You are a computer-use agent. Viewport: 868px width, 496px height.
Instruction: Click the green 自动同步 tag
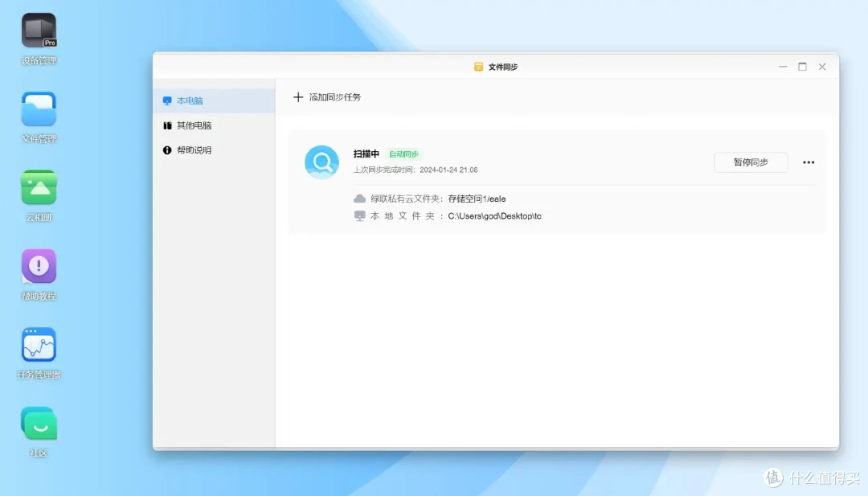click(x=403, y=154)
